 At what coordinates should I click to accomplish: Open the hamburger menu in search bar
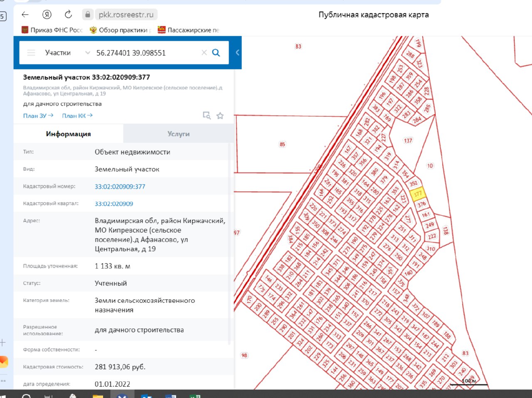(31, 53)
